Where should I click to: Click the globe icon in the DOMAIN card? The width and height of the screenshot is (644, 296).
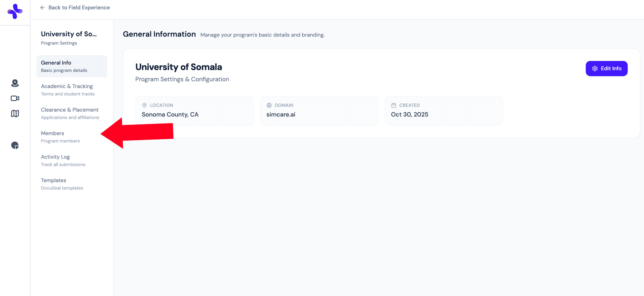(x=269, y=105)
